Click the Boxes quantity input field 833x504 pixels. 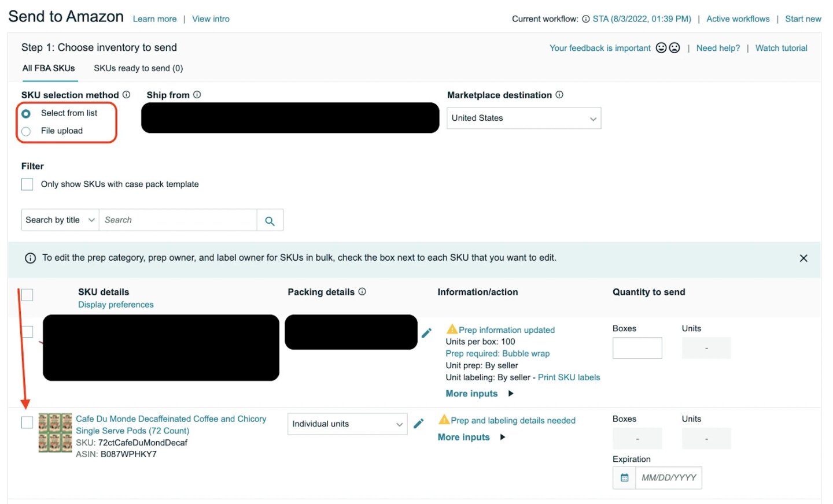coord(637,347)
